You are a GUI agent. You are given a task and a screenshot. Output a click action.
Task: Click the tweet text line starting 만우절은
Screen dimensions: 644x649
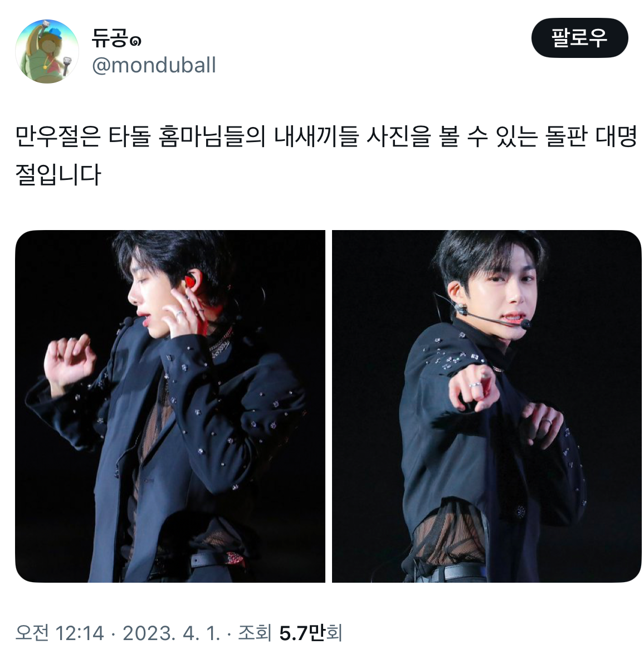point(326,136)
